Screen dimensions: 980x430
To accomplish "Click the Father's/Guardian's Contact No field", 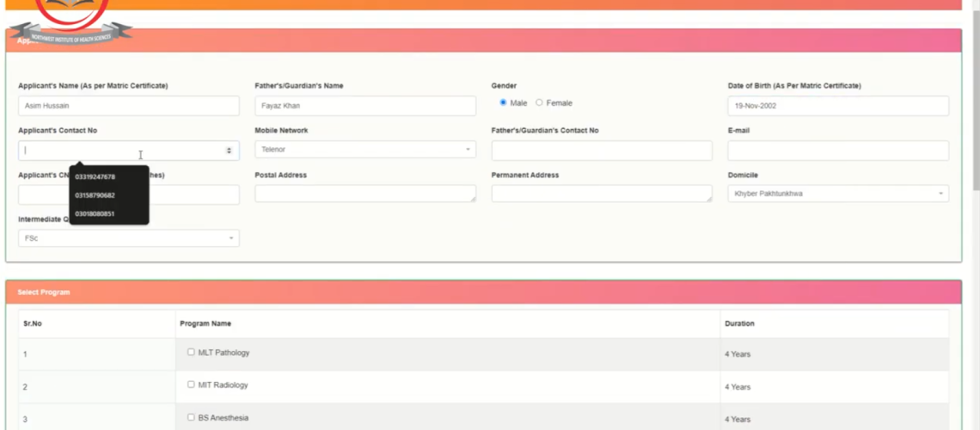I will pyautogui.click(x=602, y=150).
